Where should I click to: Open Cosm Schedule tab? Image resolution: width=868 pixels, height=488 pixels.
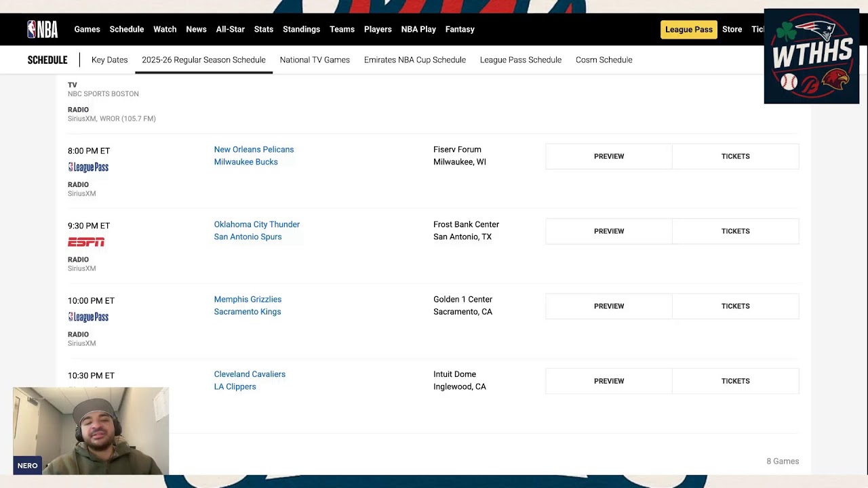click(x=604, y=60)
